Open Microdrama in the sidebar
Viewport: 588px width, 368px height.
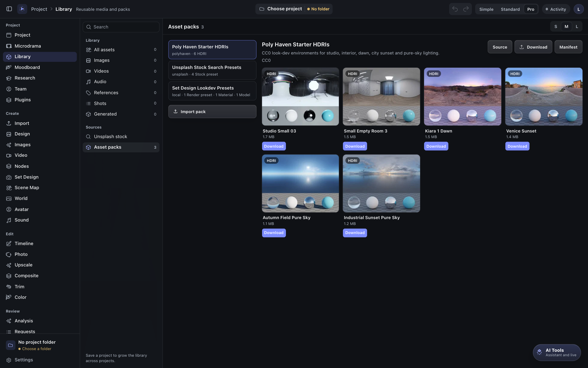click(40, 46)
